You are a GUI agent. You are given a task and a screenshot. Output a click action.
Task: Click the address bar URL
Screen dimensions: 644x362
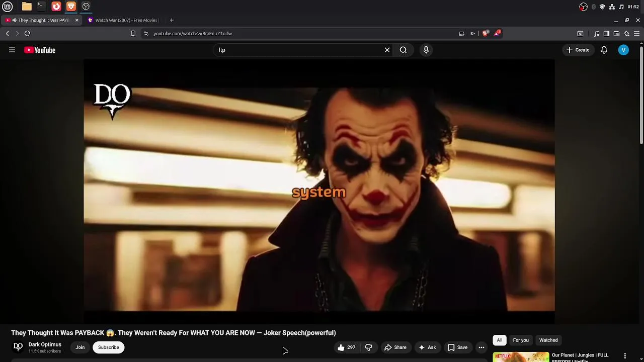[x=192, y=33]
